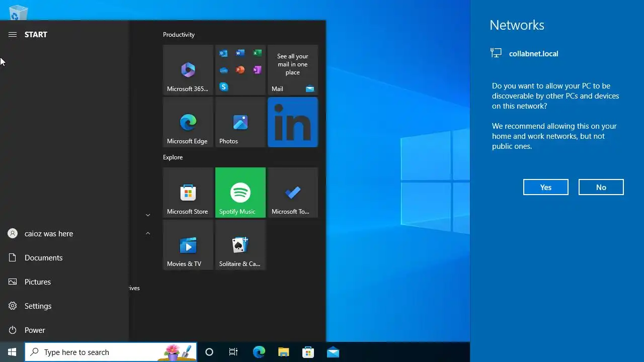Viewport: 644px width, 362px height.
Task: Open PowerPoint in the Office folder tile
Action: click(240, 70)
